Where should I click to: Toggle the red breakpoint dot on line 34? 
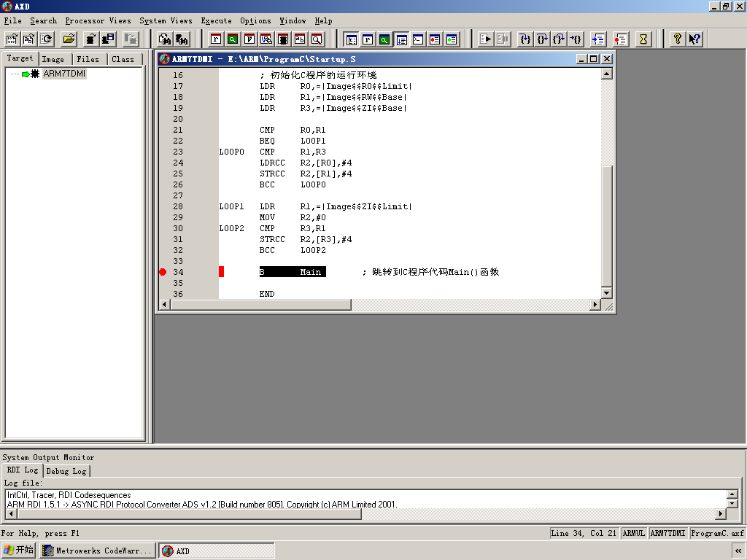(x=163, y=272)
